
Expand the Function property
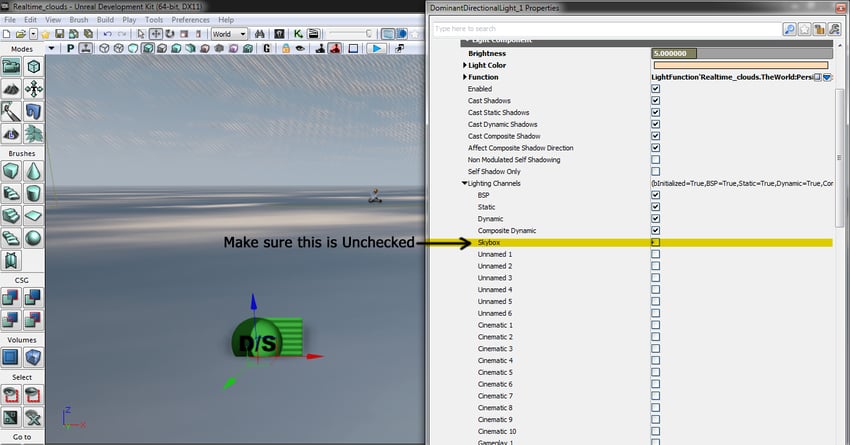[465, 77]
